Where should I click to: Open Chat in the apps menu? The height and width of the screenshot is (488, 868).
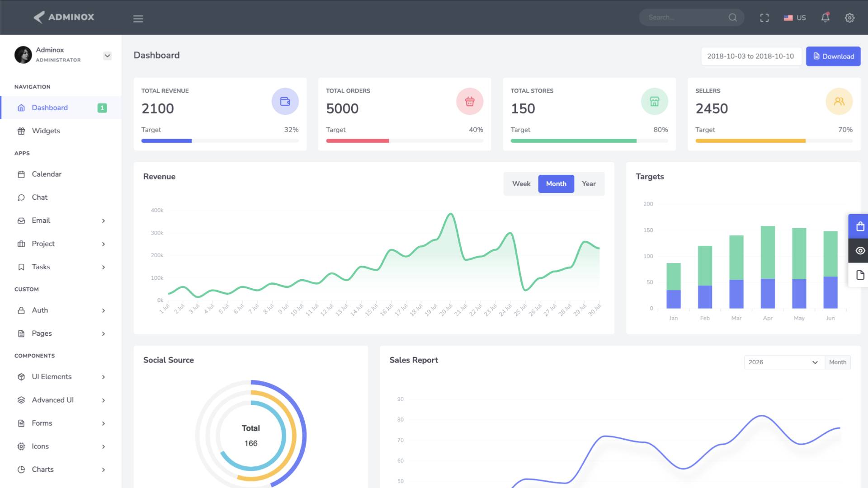click(61, 197)
